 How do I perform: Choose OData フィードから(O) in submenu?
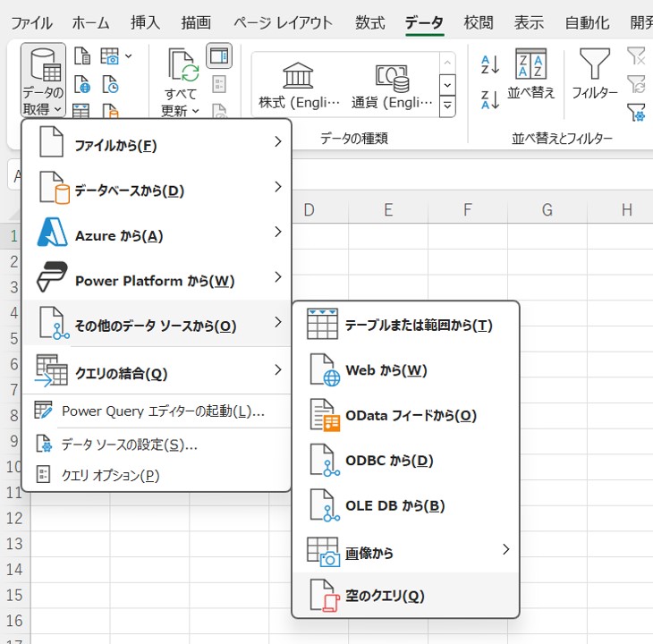tap(406, 415)
